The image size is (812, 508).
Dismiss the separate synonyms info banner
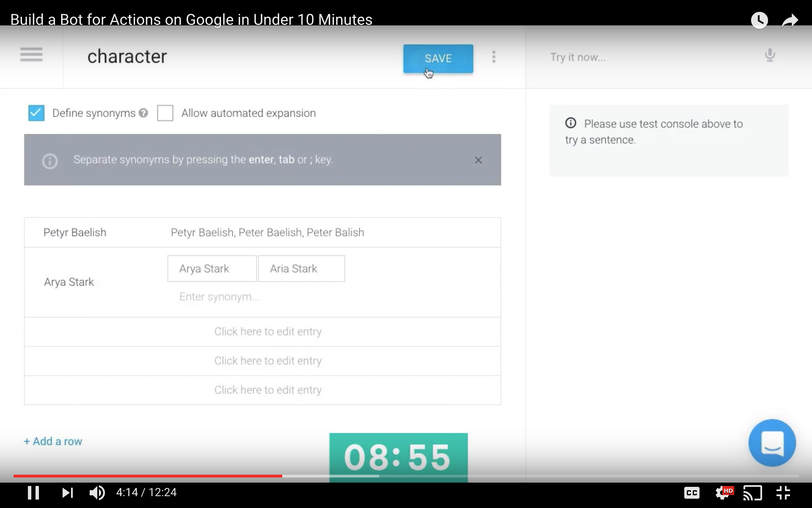[x=478, y=160]
